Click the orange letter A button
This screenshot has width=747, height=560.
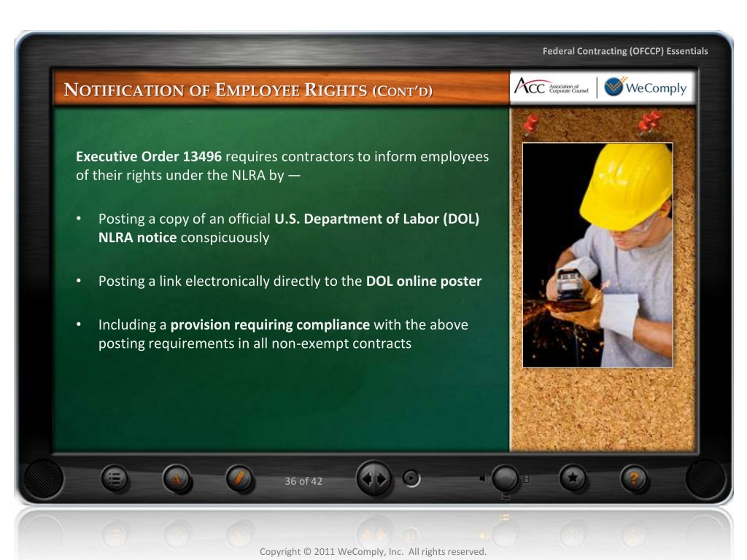pos(177,478)
